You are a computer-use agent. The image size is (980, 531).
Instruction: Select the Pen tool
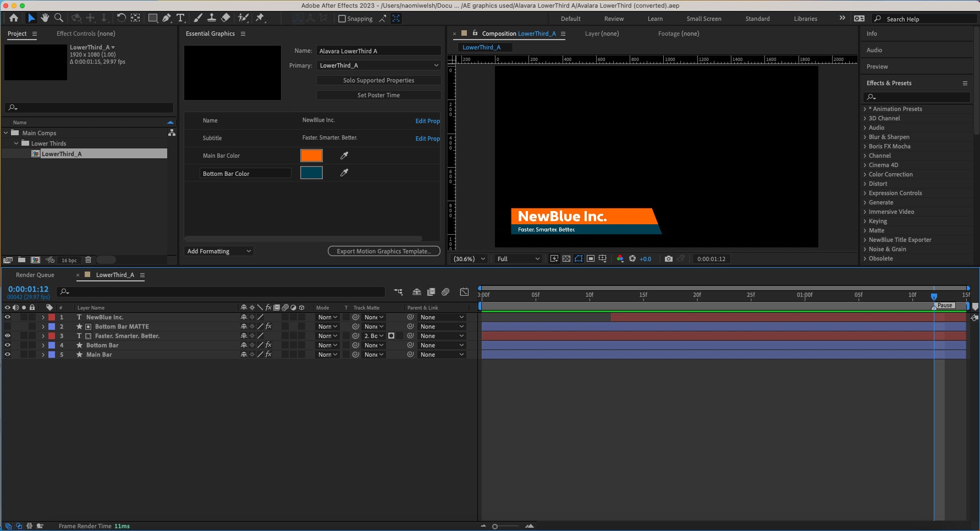pos(167,18)
